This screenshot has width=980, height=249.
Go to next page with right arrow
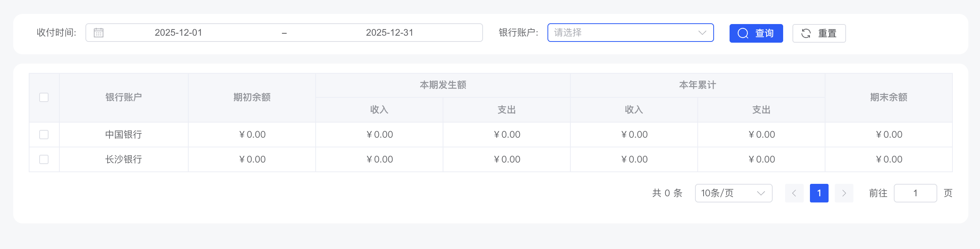tap(844, 193)
